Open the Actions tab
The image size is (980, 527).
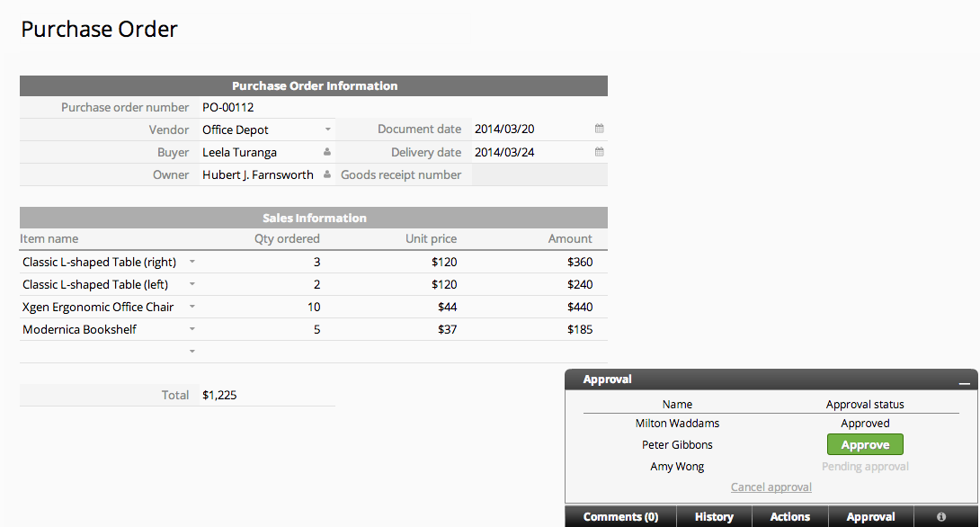(x=789, y=517)
